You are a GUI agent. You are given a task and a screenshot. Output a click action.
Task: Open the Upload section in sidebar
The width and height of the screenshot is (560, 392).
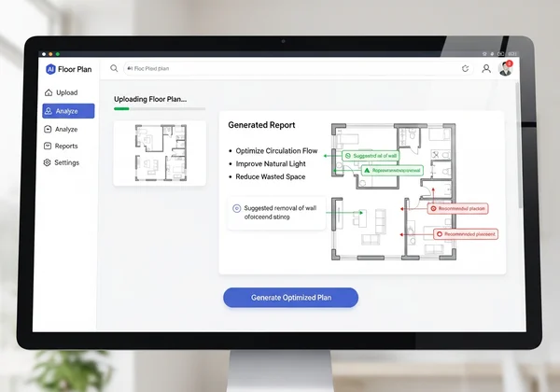(61, 92)
